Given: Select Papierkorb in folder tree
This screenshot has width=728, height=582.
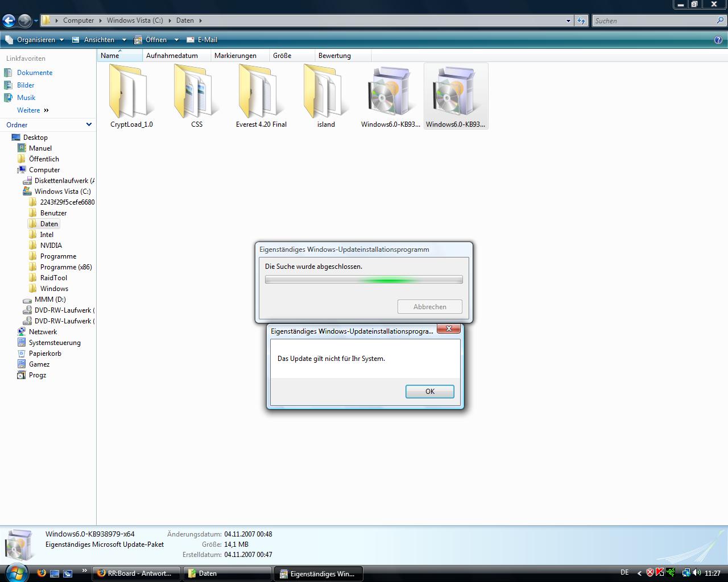Looking at the screenshot, I should [x=45, y=354].
